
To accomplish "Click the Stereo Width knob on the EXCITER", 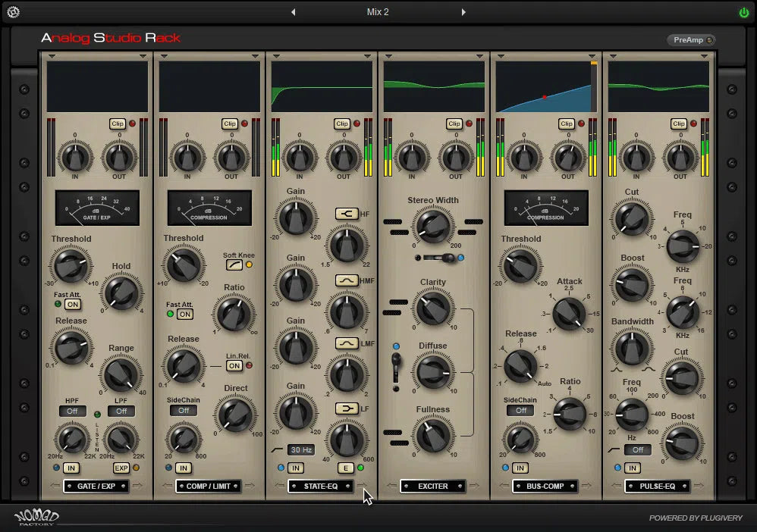I will click(x=432, y=227).
